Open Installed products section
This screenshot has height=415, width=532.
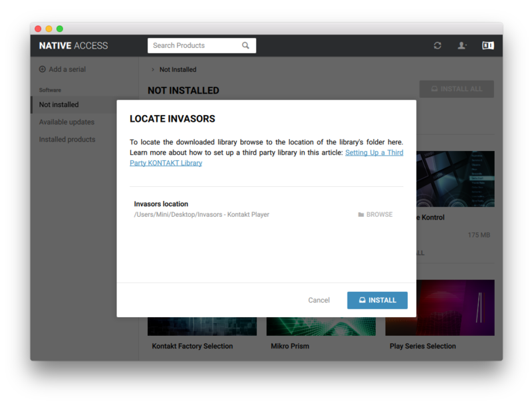pos(67,139)
